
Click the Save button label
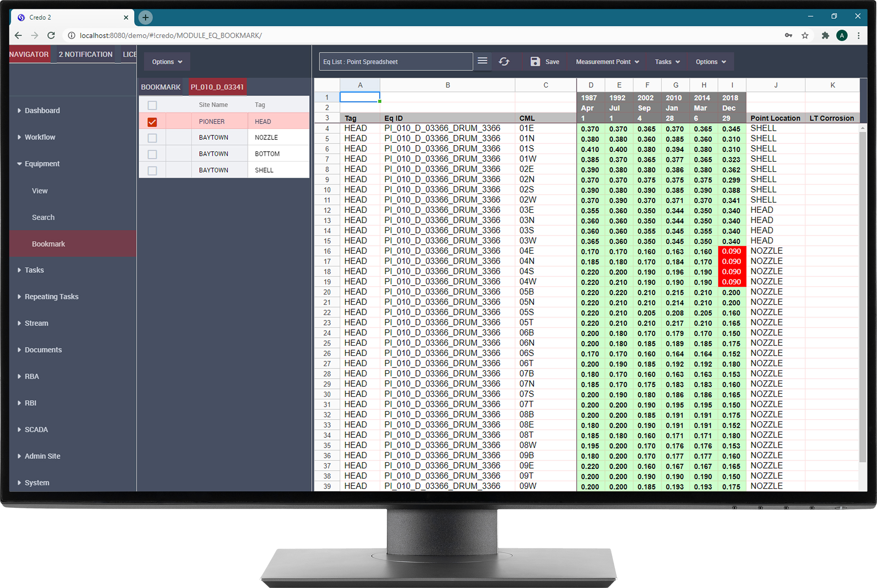[x=552, y=62]
